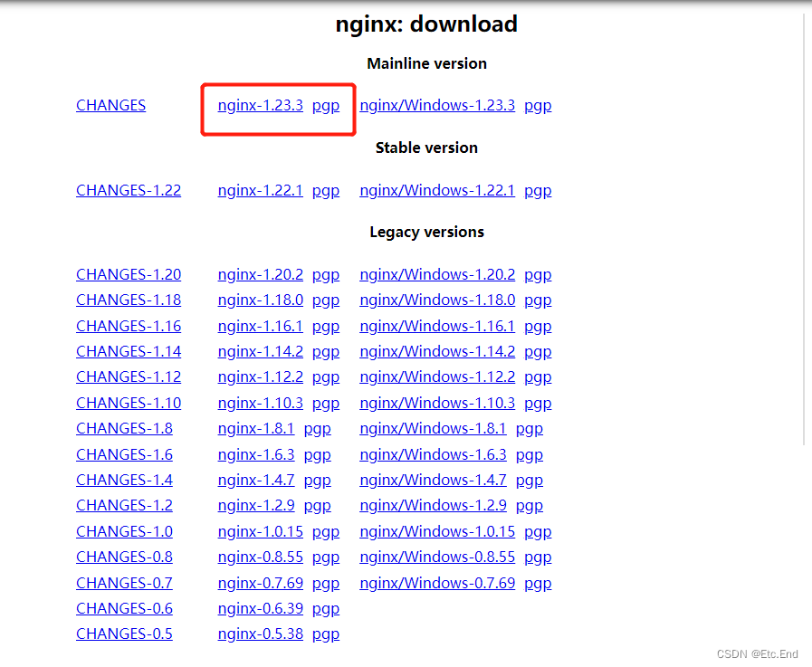This screenshot has width=812, height=667.
Task: Download nginx-0.7.69 source
Action: click(x=261, y=583)
